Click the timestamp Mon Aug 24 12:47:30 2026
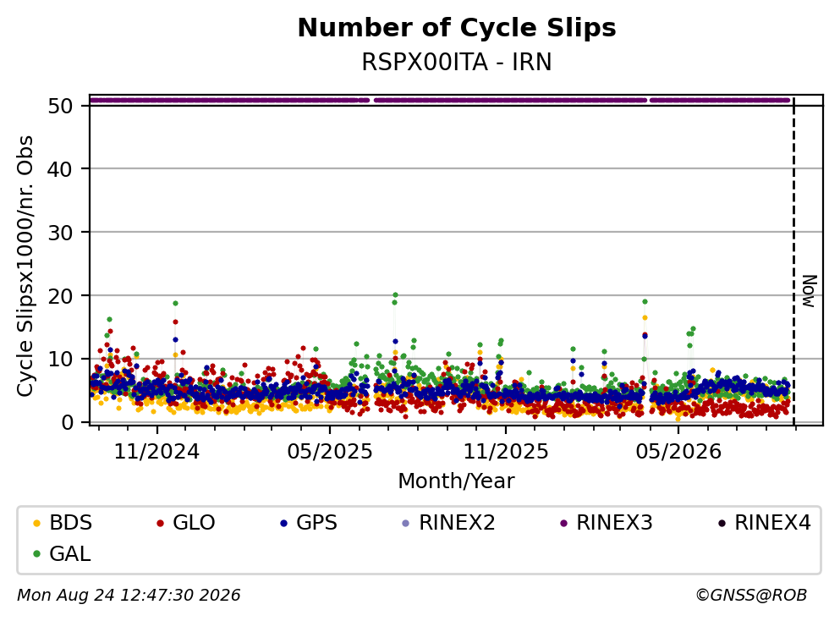This screenshot has width=840, height=621. click(129, 596)
